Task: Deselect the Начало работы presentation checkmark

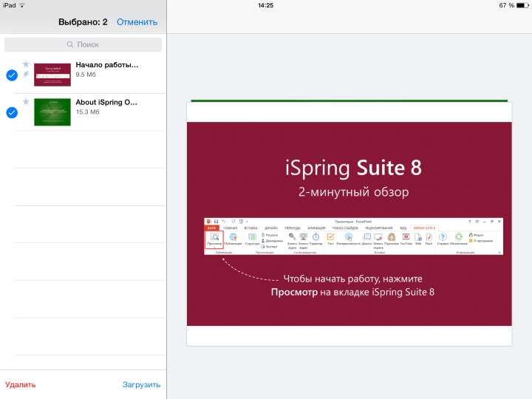Action: (x=12, y=75)
